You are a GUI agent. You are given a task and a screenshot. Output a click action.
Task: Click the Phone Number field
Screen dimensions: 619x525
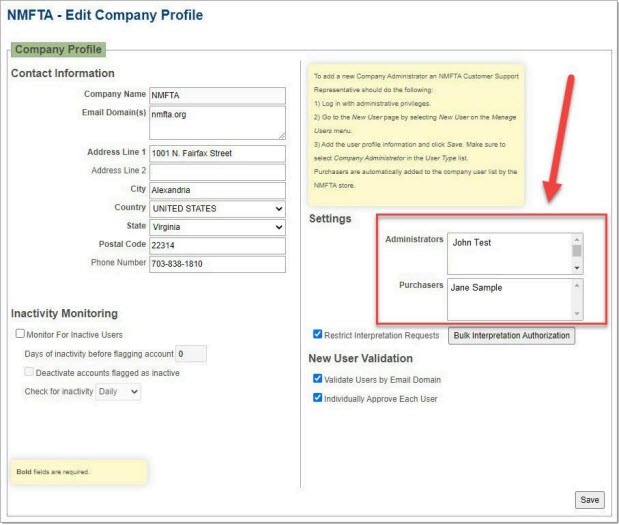coord(217,264)
